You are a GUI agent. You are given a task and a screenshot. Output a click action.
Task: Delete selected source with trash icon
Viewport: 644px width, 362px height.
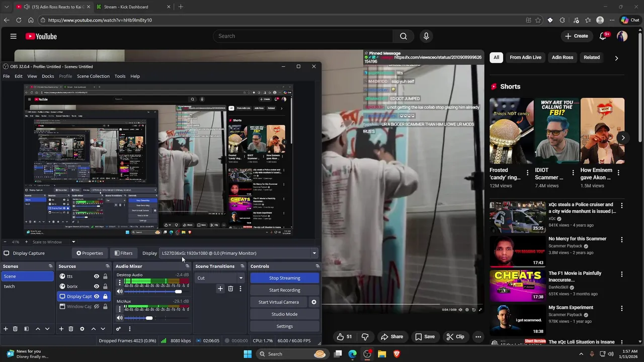pos(71,329)
